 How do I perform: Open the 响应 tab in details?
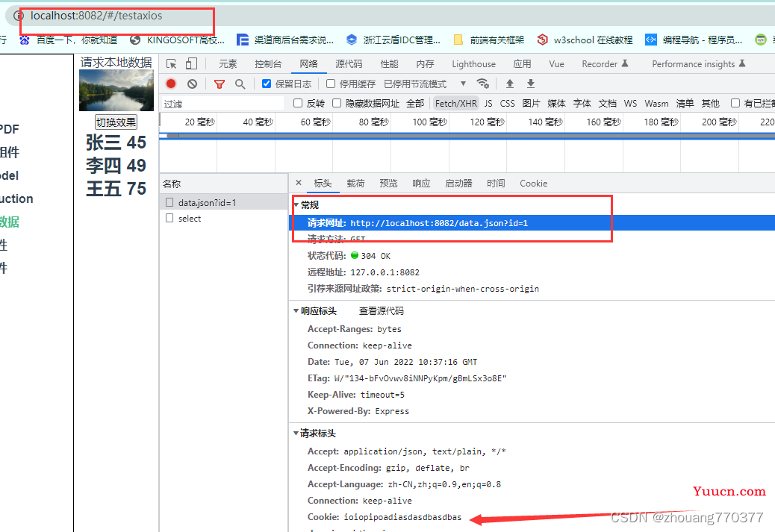[421, 184]
